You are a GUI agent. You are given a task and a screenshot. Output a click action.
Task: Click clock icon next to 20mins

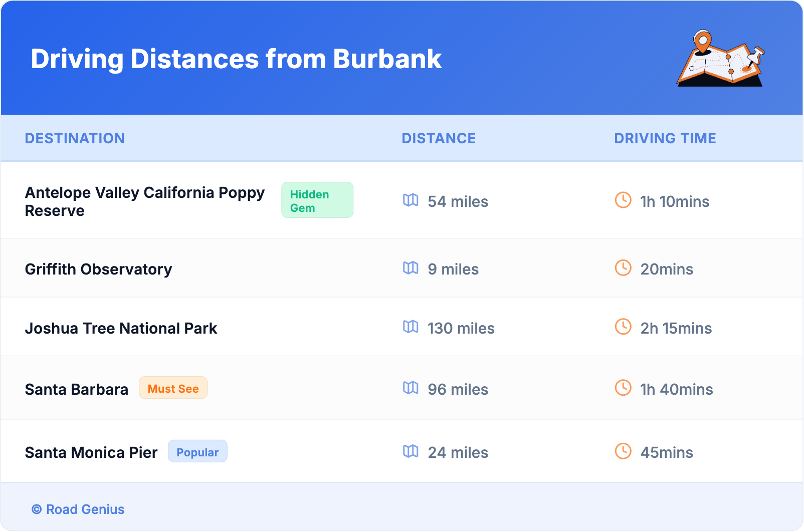coord(623,268)
